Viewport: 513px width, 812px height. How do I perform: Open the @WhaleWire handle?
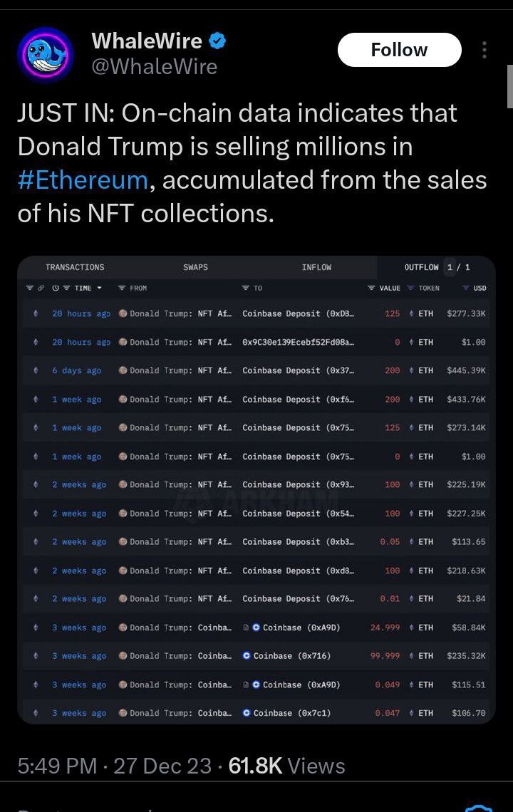[154, 66]
